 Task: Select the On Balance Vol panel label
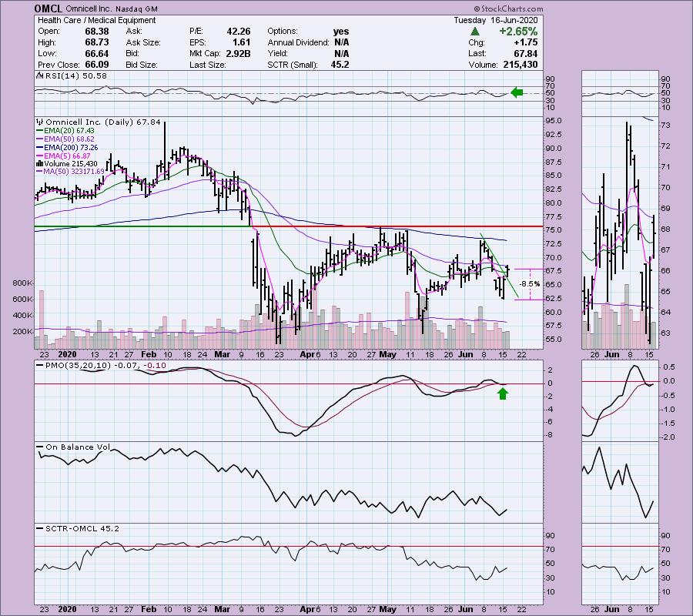(78, 447)
